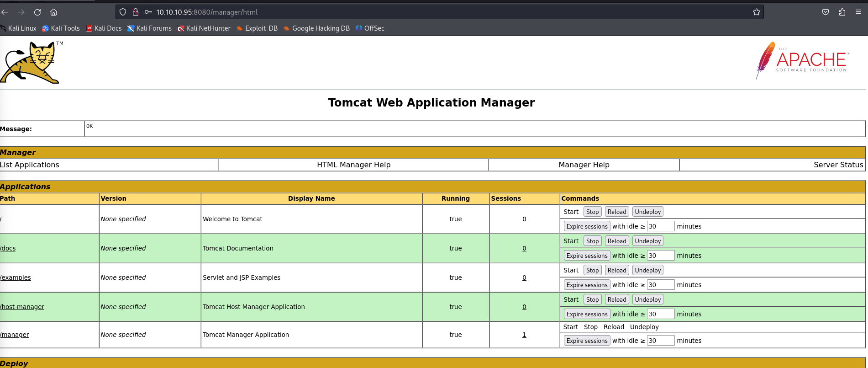Click idle minutes field for root application
The width and height of the screenshot is (868, 368).
tap(660, 226)
